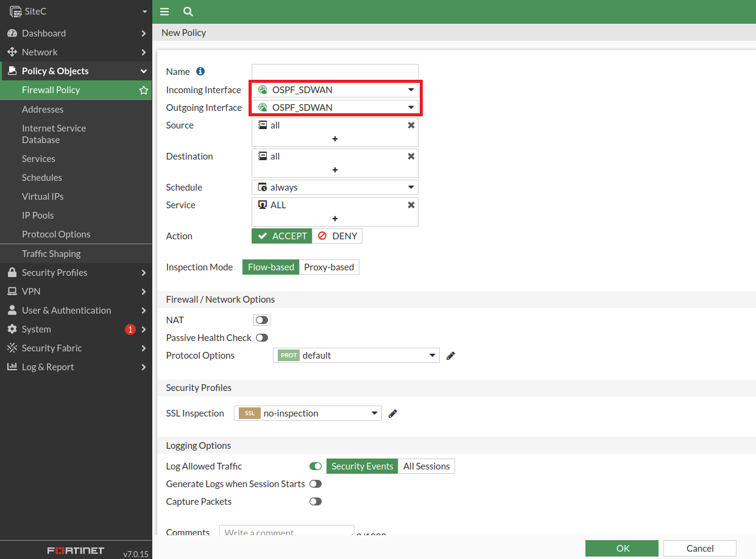Image resolution: width=756 pixels, height=559 pixels.
Task: Click OK to save policy
Action: point(622,548)
